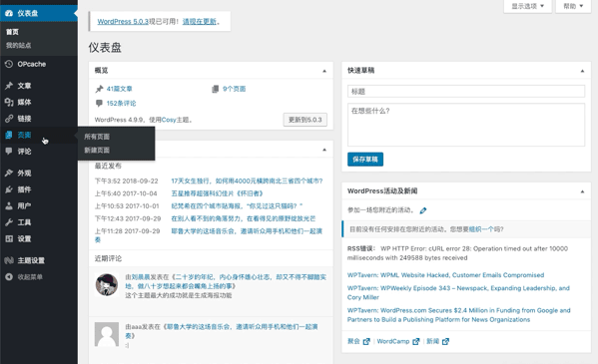This screenshot has width=598, height=364.
Task: Open post 在别人看不到的角落努力 link
Action: [244, 218]
